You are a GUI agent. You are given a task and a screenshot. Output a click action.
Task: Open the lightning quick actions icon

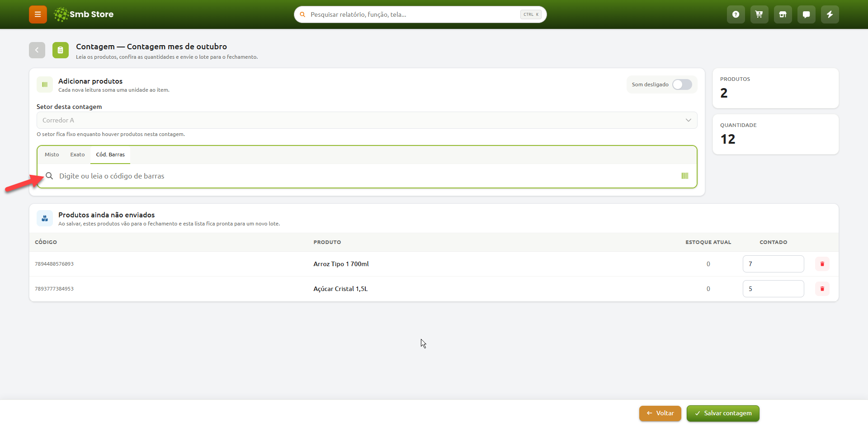coord(830,14)
